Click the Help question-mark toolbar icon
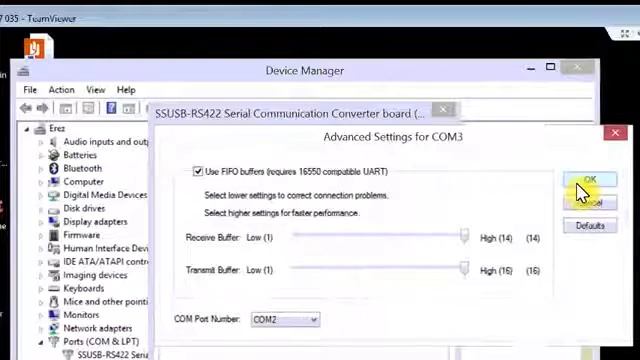 click(x=111, y=108)
